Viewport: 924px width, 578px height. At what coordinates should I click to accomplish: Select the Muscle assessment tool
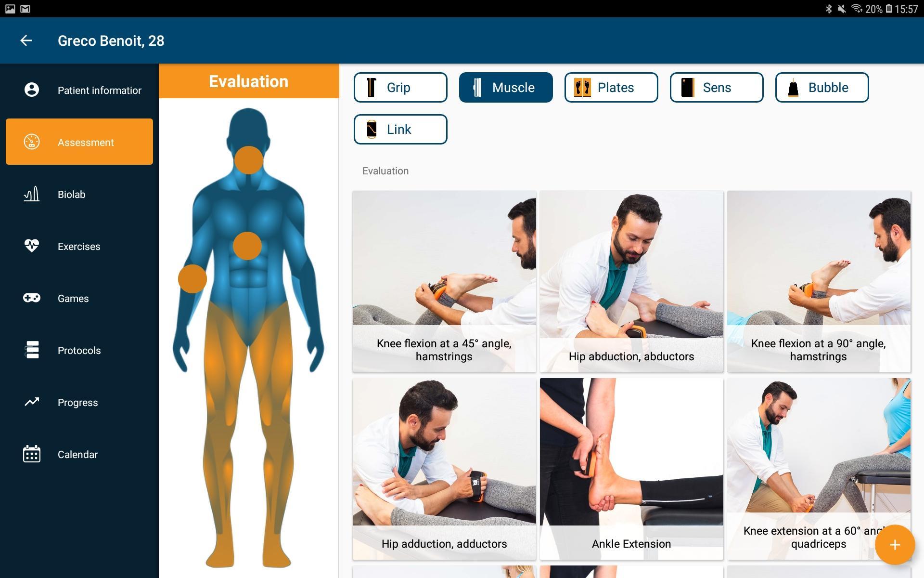[505, 87]
